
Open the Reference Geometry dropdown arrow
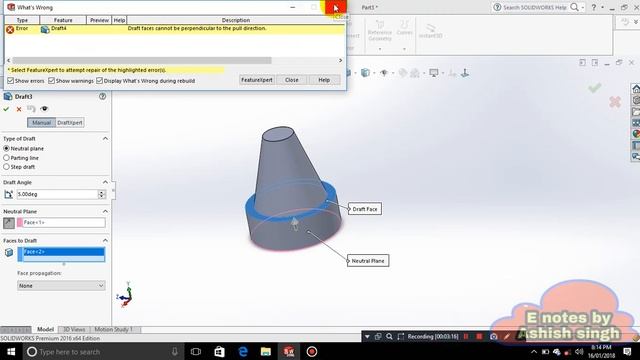tap(380, 49)
